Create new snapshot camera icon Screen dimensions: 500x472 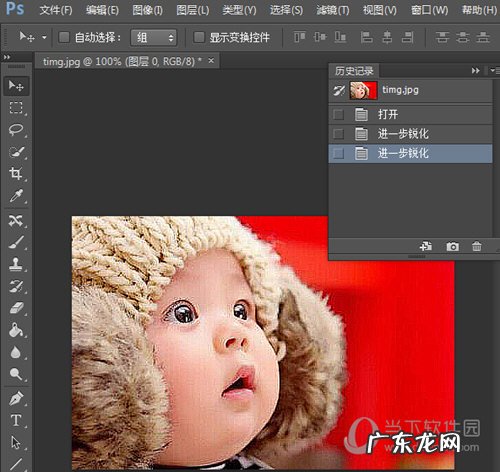coord(452,246)
